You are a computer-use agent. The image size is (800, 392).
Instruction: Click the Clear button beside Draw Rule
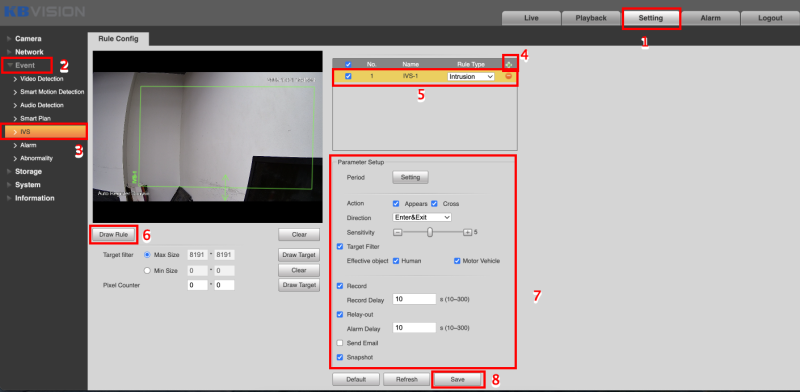pyautogui.click(x=299, y=235)
